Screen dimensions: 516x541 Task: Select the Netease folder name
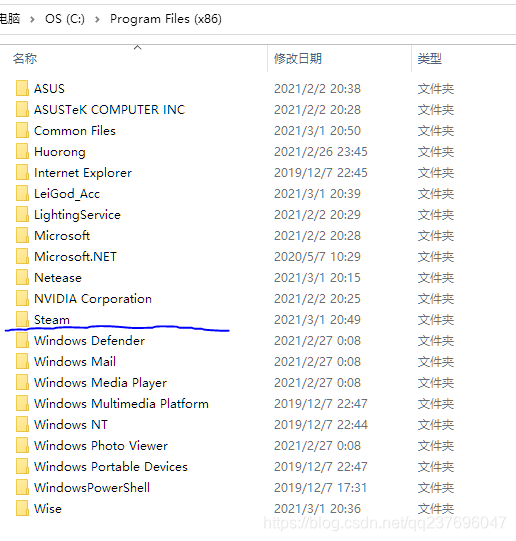(58, 278)
